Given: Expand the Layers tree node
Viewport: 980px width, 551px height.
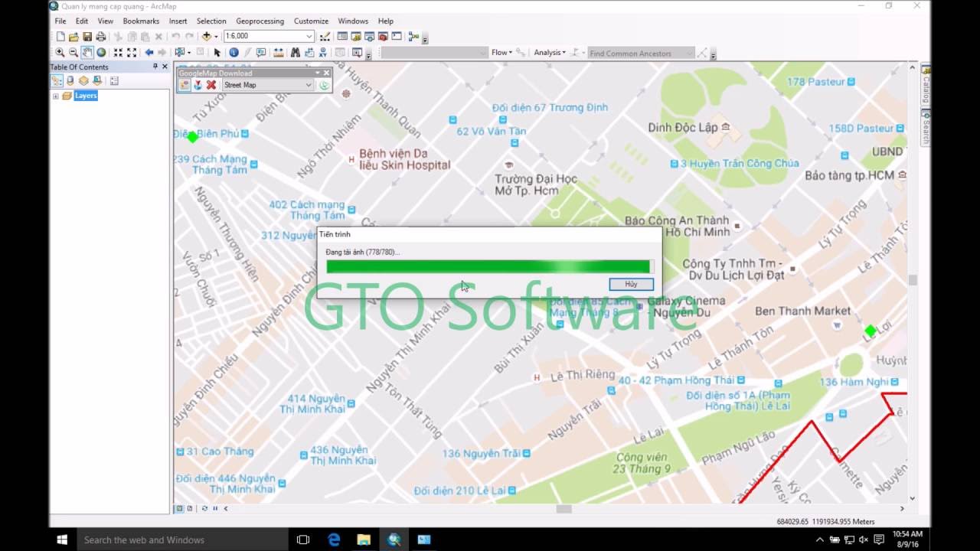Looking at the screenshot, I should [x=55, y=96].
